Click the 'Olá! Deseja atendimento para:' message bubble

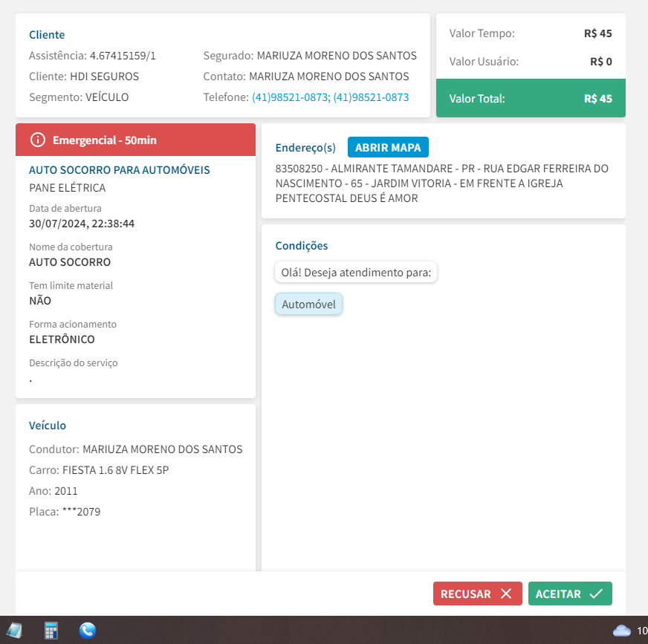point(356,273)
